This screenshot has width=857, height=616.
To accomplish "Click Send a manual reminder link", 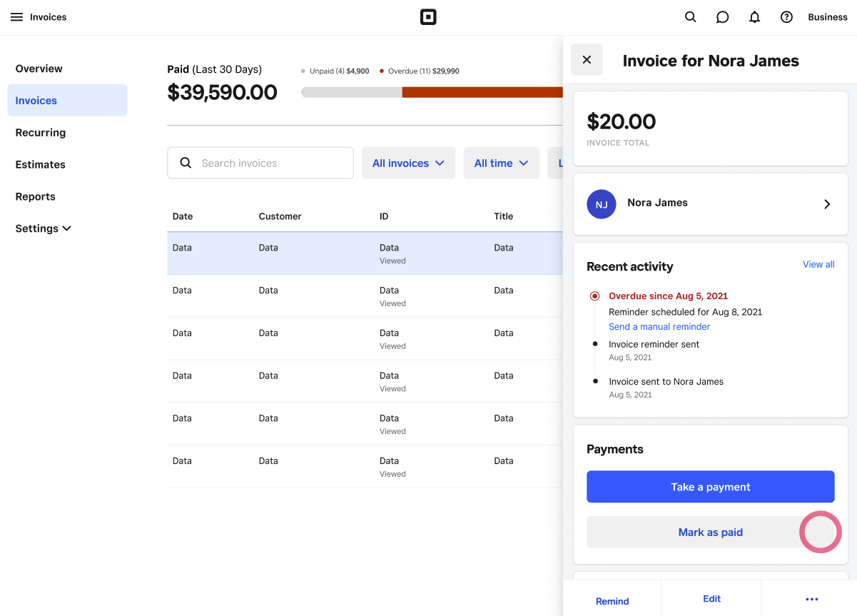I will pyautogui.click(x=659, y=327).
